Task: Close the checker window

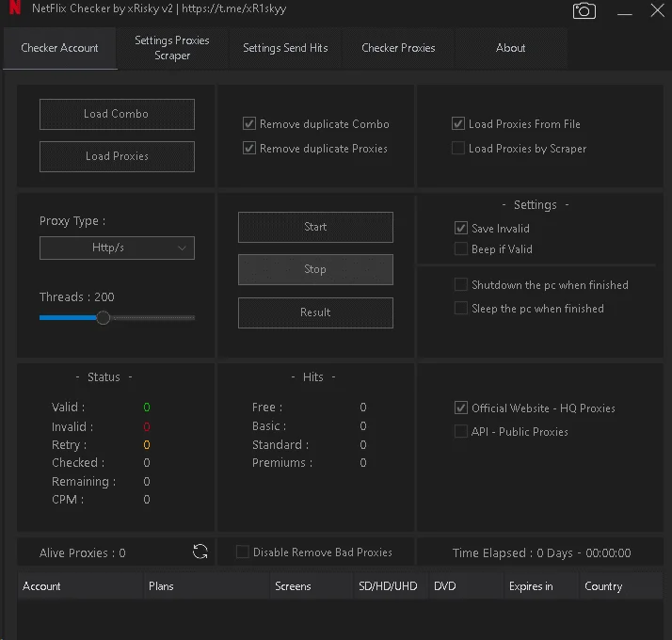Action: [x=657, y=10]
